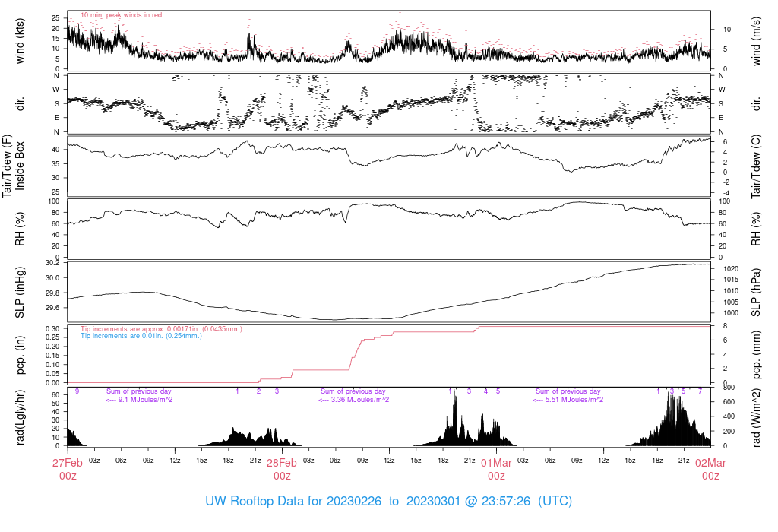Click the 'SLP (inHg)' axis label
778x532 pixels.
20,293
